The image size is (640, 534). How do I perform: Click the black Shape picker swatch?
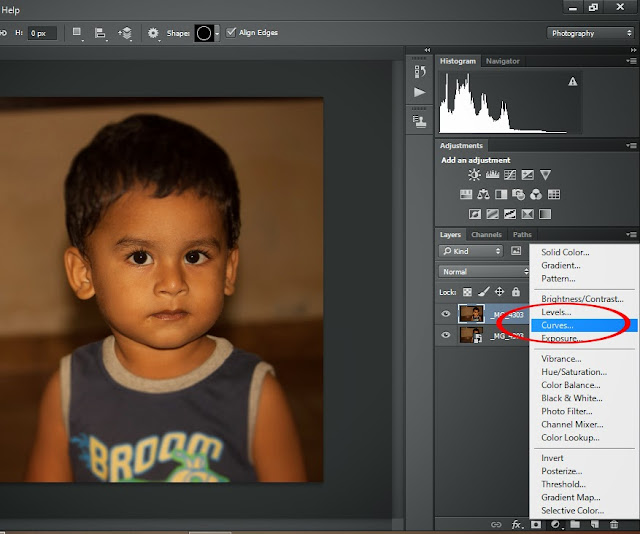pyautogui.click(x=203, y=33)
